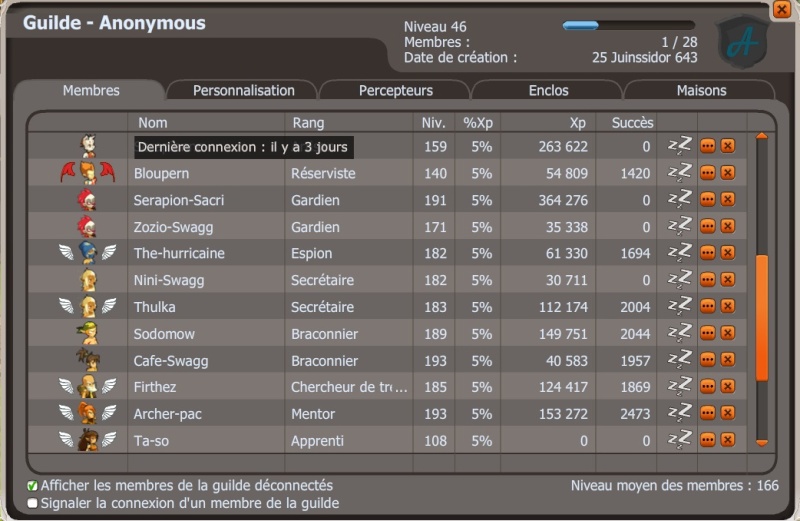The image size is (800, 521).
Task: Kick Cafe-Swagg from the guild
Action: pyautogui.click(x=728, y=360)
